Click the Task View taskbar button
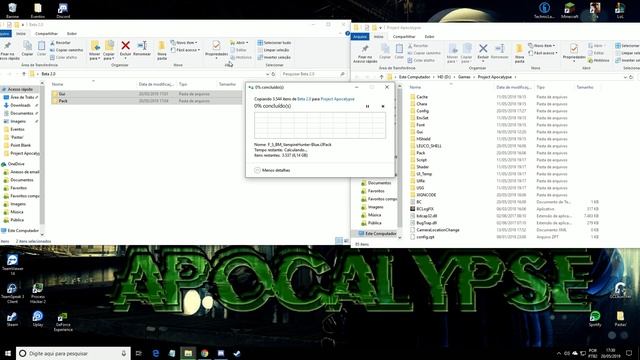The image size is (640, 360). pos(138,353)
